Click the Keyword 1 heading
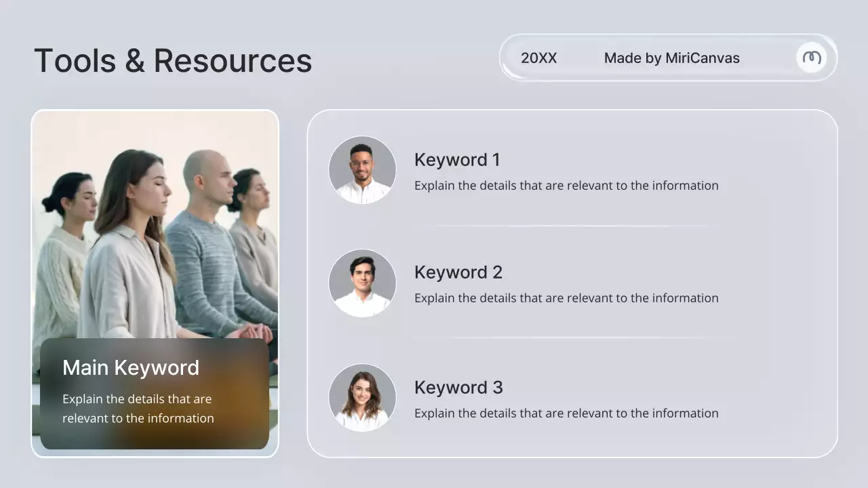This screenshot has width=868, height=488. pos(457,160)
